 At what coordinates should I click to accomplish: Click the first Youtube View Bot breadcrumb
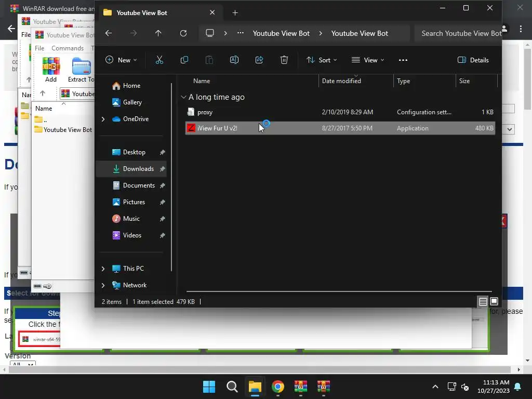pos(281,33)
